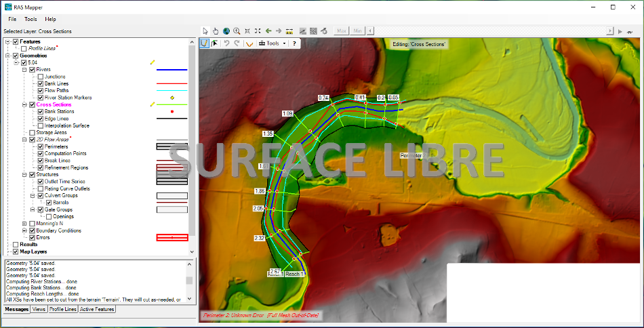Click the blue Rivers line symbol swatch
This screenshot has width=644, height=328.
[x=172, y=69]
